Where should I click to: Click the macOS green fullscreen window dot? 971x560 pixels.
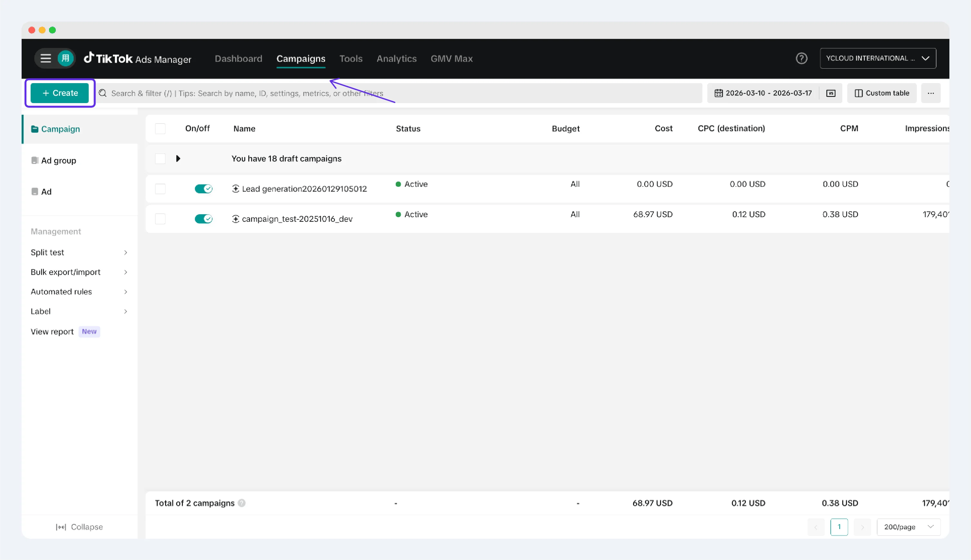pos(52,30)
